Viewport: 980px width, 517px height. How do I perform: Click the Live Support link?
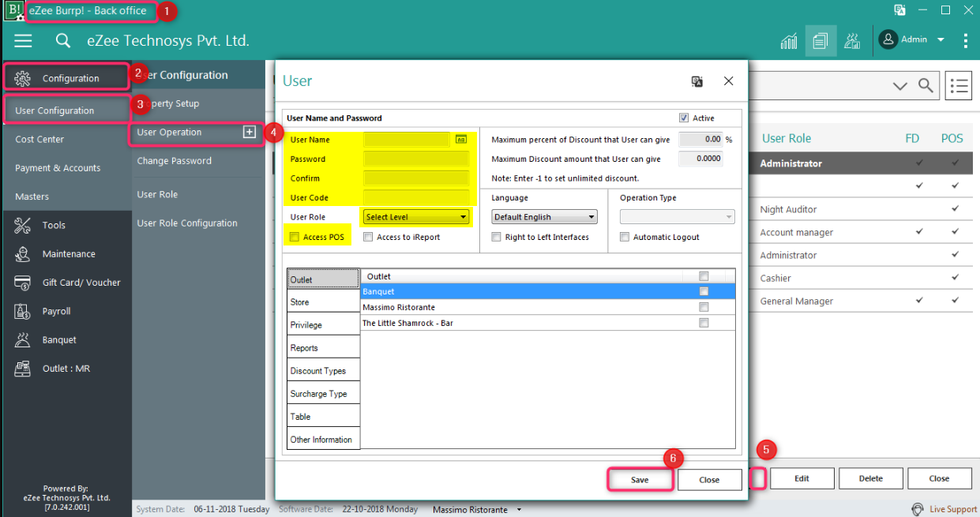click(953, 510)
